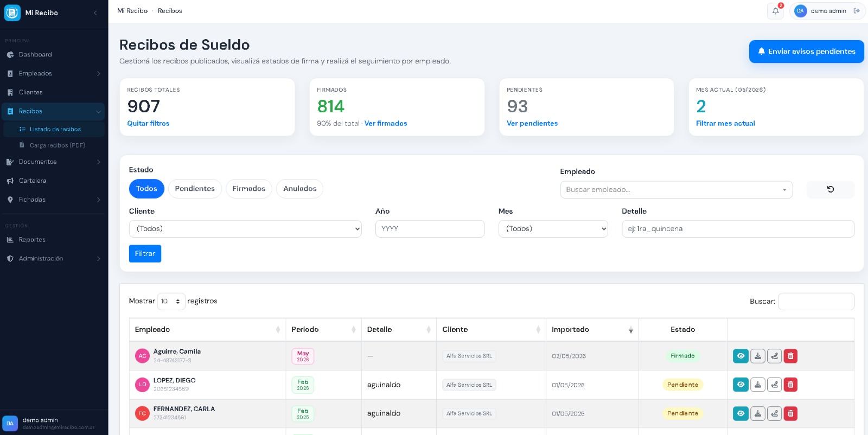Open the Mes dropdown
Image resolution: width=868 pixels, height=435 pixels.
coord(553,229)
